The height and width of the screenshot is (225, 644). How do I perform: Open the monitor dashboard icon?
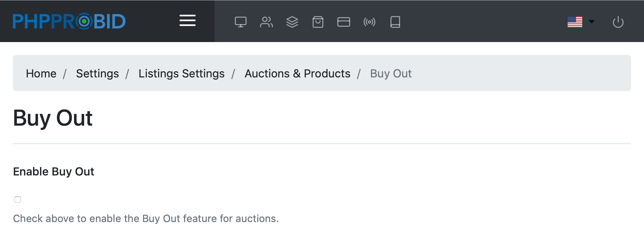[x=241, y=22]
